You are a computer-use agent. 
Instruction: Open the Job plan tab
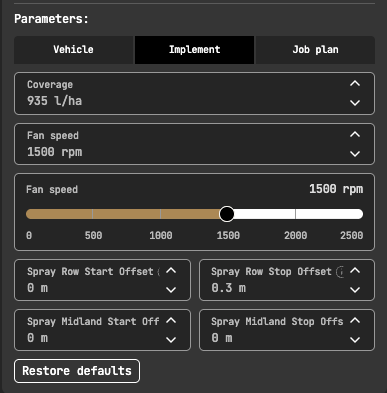coord(315,50)
